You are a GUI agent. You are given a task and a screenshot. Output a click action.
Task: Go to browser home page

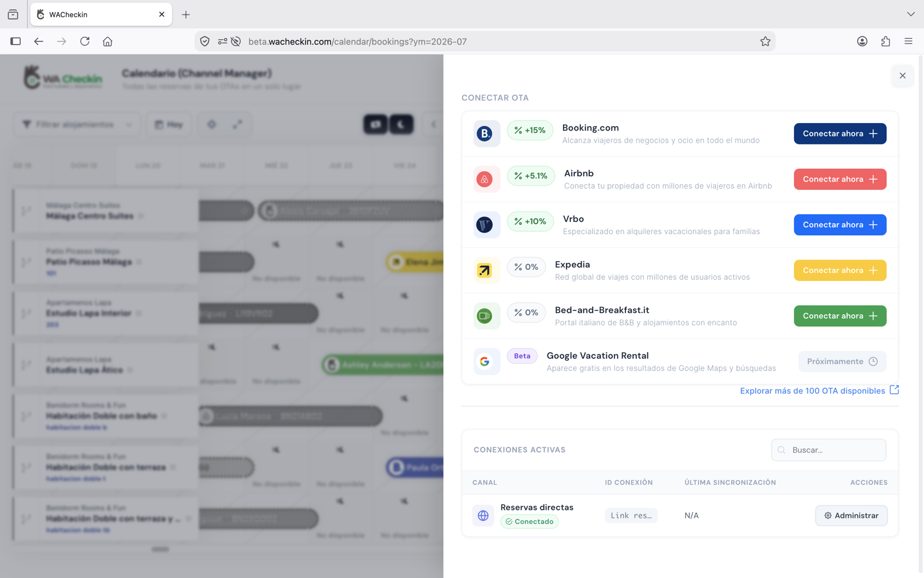point(107,42)
